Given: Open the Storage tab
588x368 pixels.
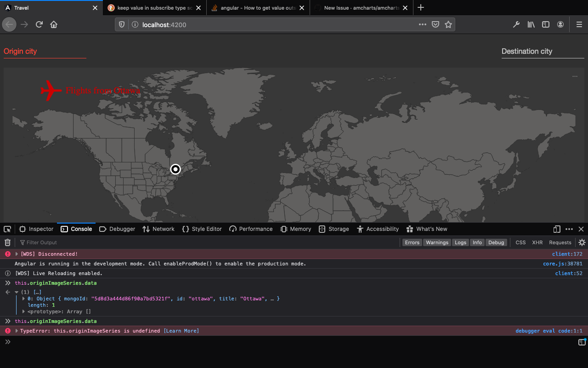Looking at the screenshot, I should pos(334,229).
